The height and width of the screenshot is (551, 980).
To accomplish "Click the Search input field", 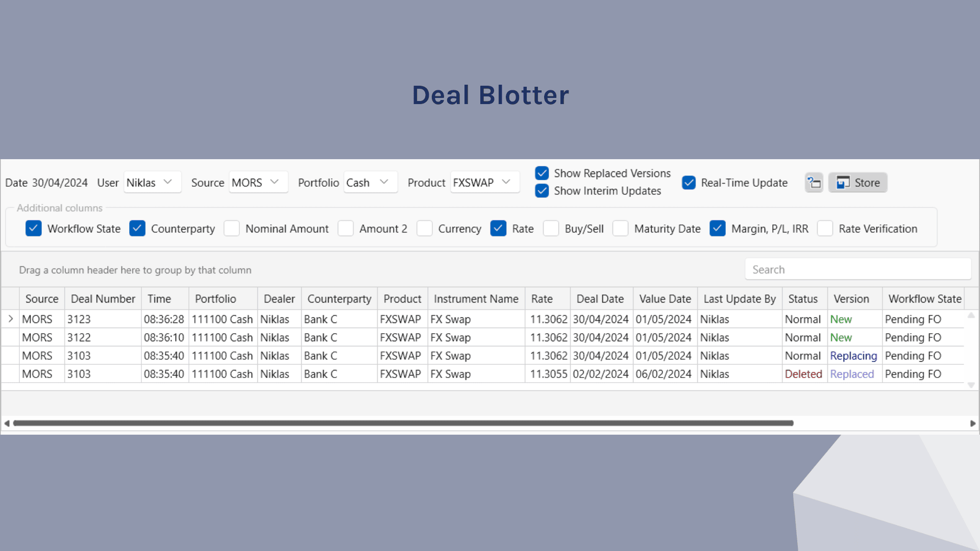I will (x=857, y=269).
